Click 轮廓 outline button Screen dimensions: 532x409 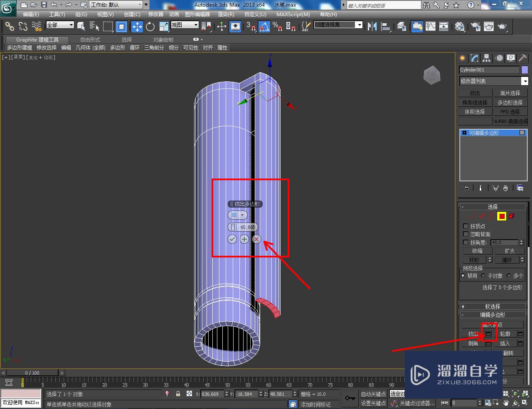click(505, 334)
